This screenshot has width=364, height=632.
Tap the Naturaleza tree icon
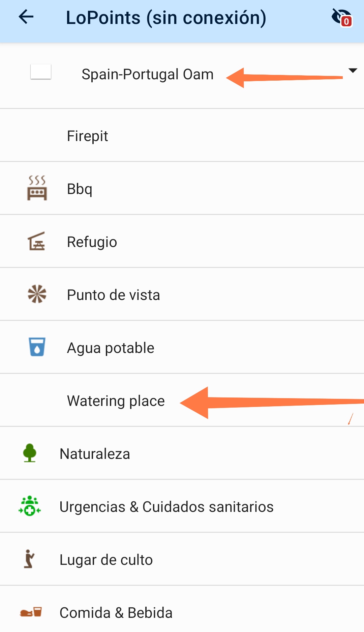(x=30, y=453)
